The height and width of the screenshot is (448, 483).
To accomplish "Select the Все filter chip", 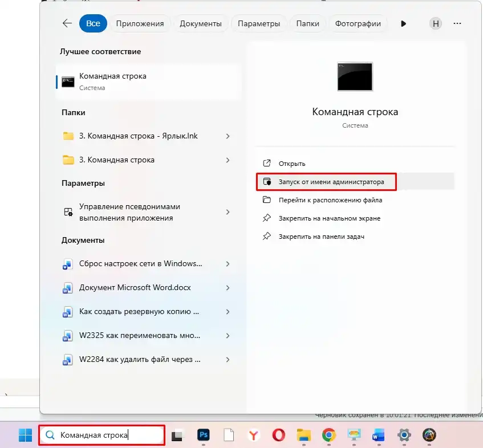I will coord(93,23).
